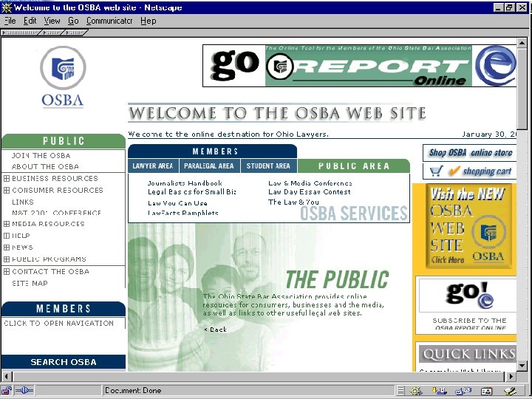532x399 pixels.
Task: Open Law You Can Use link
Action: pyautogui.click(x=177, y=203)
